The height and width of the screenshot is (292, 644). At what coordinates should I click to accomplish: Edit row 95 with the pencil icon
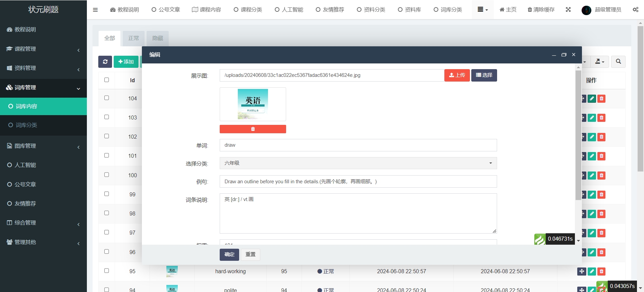click(x=592, y=272)
